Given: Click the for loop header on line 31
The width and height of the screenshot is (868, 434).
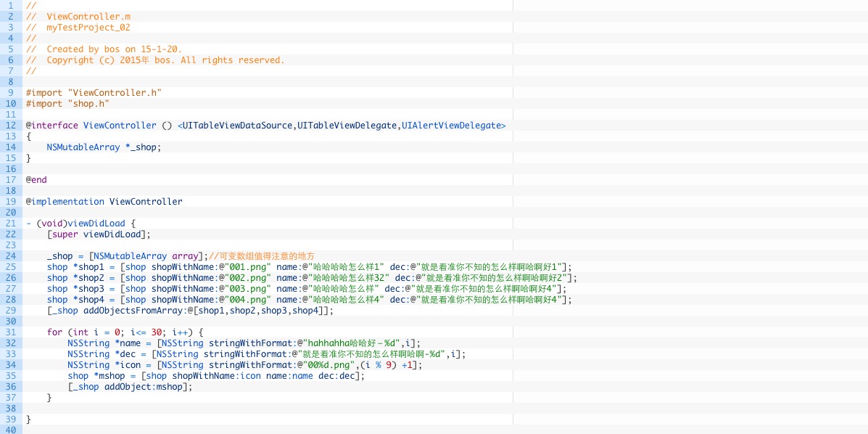Looking at the screenshot, I should (125, 332).
